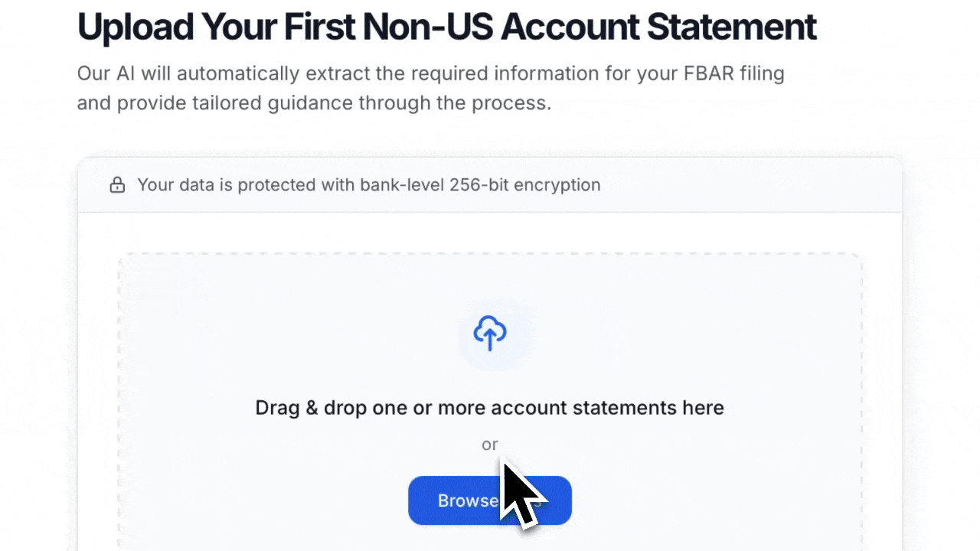980x551 pixels.
Task: Click the bank-level 256-bit encryption notice
Action: 368,184
